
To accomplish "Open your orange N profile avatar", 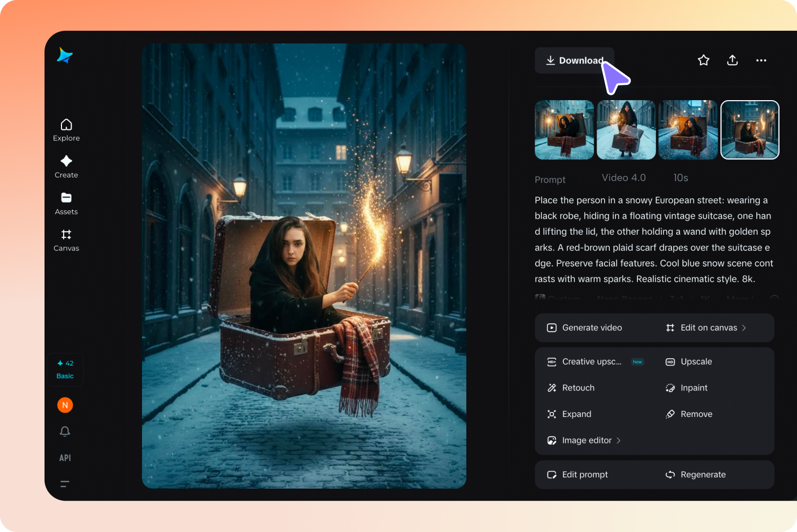I will click(65, 405).
